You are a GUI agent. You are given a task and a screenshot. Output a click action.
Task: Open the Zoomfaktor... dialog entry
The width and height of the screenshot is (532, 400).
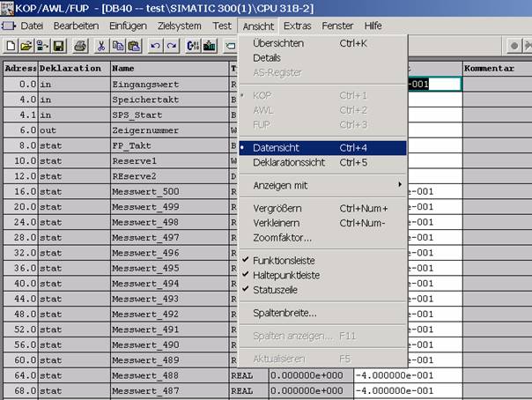click(x=282, y=237)
